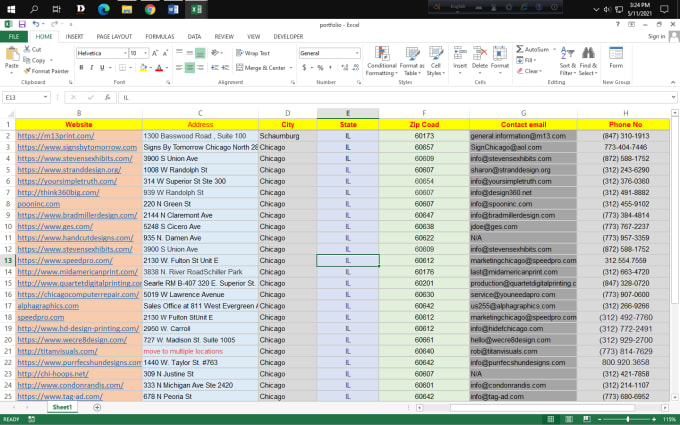Apply red font color swatch
The width and height of the screenshot is (680, 425).
click(159, 68)
